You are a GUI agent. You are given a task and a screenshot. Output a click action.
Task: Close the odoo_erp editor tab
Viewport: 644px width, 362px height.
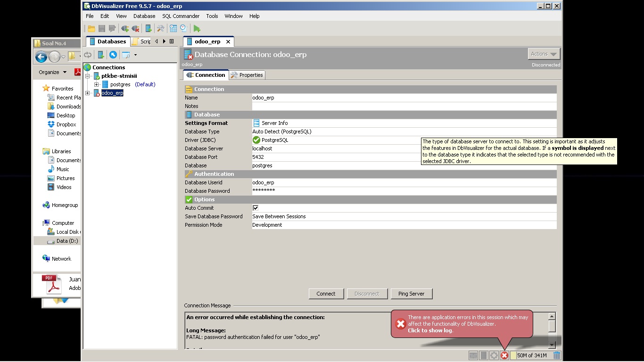tap(228, 41)
